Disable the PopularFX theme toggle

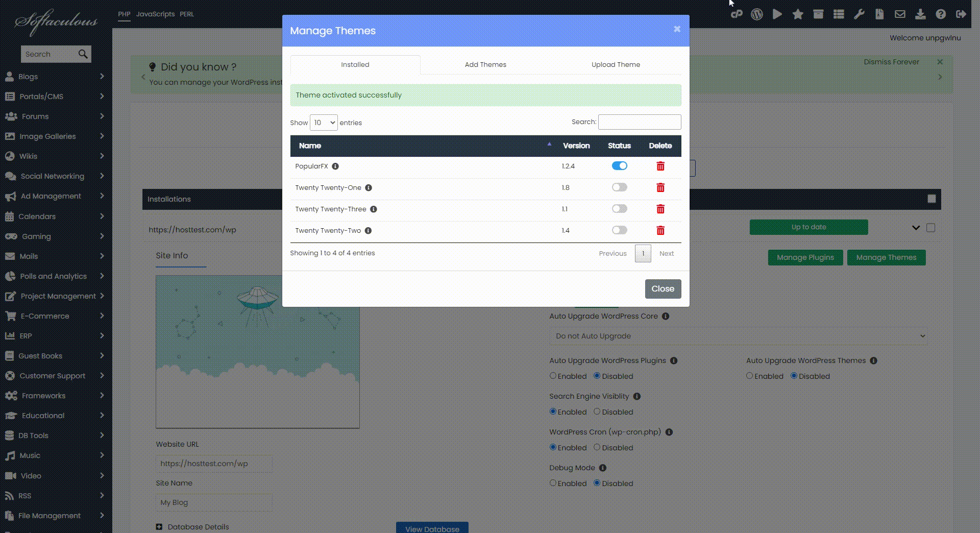point(620,166)
